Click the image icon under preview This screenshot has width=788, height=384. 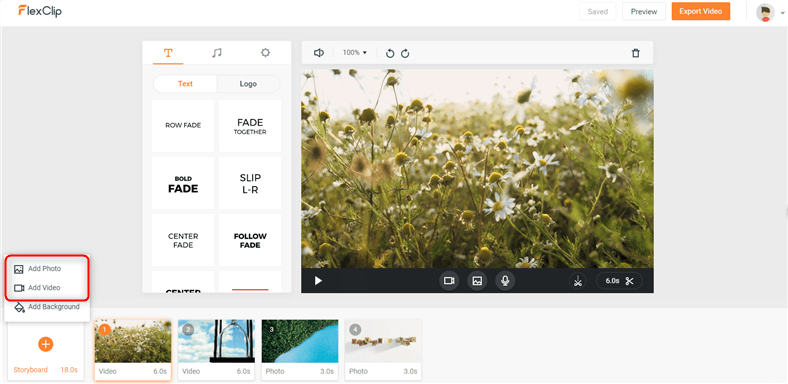(477, 281)
